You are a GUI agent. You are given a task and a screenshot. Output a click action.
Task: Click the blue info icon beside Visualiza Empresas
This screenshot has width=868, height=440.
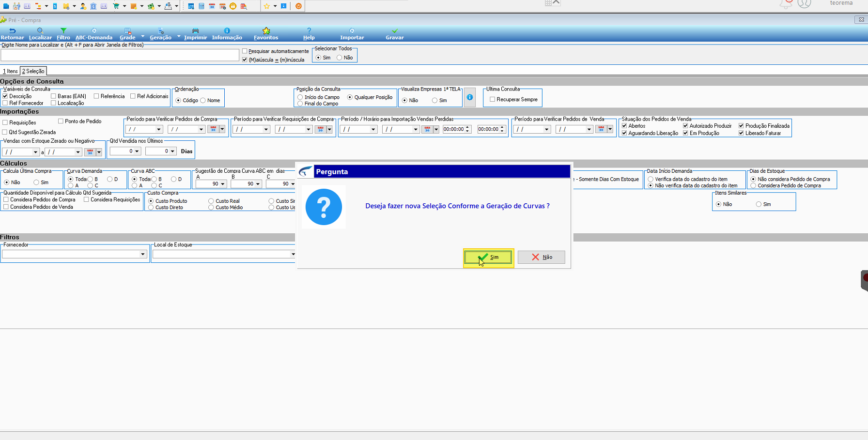point(470,97)
